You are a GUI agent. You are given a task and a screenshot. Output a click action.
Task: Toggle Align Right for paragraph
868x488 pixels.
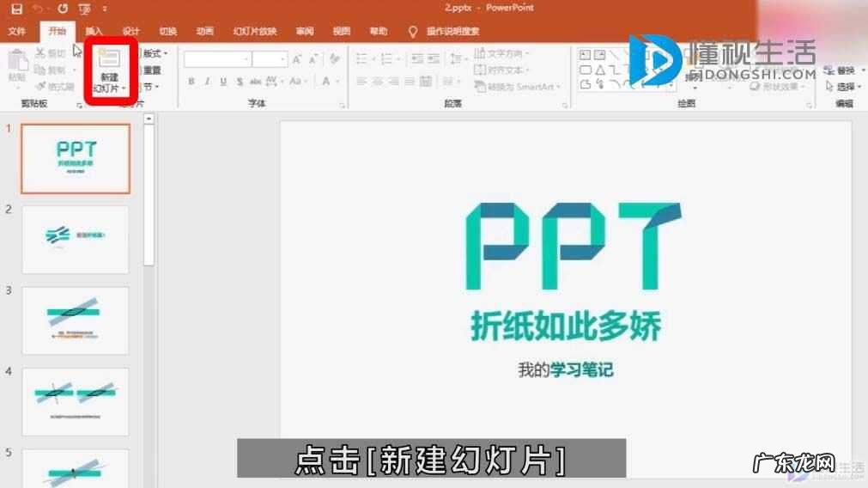[393, 82]
